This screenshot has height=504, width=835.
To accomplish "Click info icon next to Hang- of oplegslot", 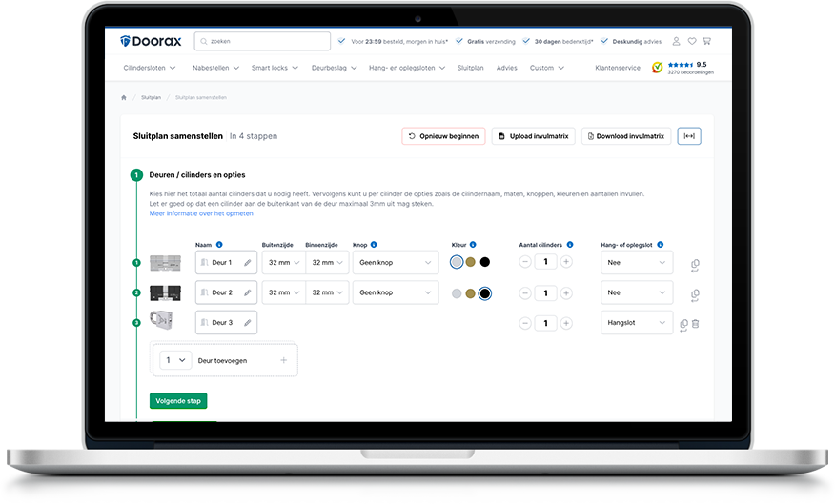I will (660, 245).
